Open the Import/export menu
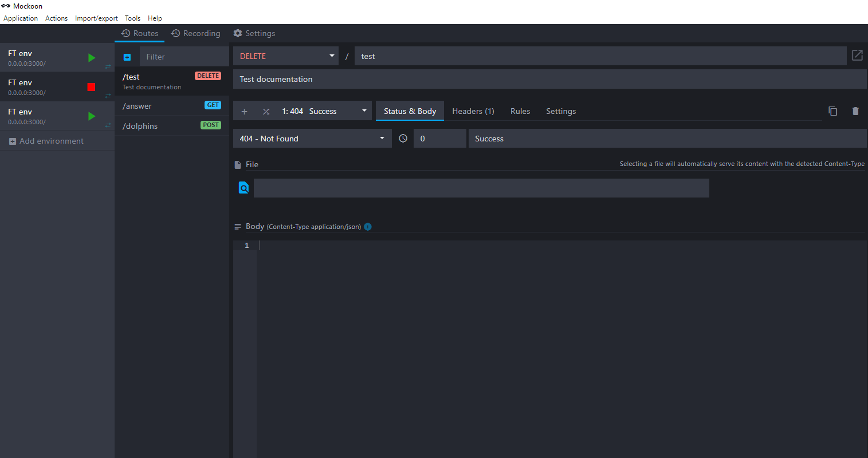The height and width of the screenshot is (458, 868). point(96,18)
